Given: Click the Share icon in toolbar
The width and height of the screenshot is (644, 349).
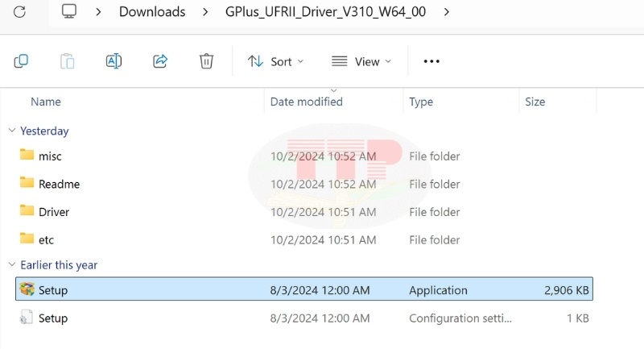Looking at the screenshot, I should [160, 61].
